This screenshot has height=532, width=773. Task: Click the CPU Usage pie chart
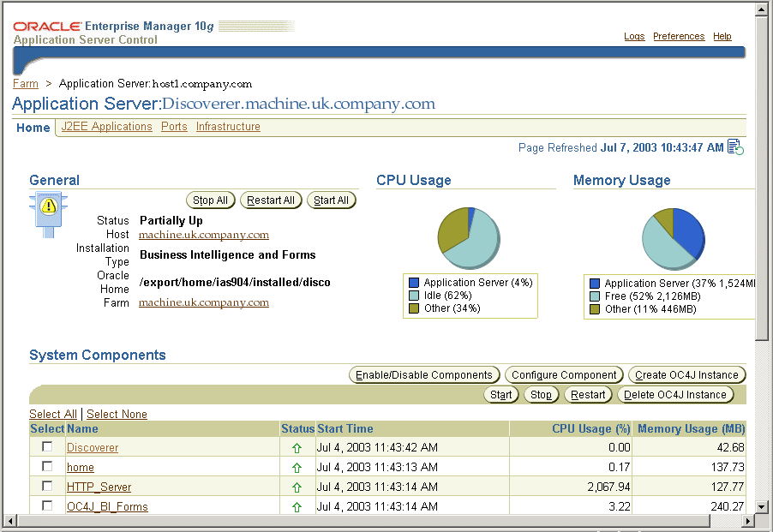coord(470,238)
